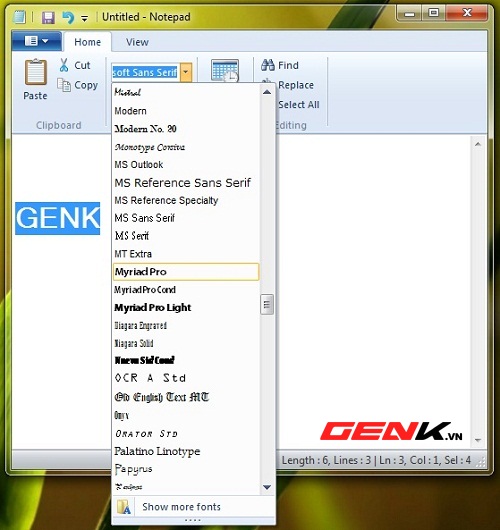This screenshot has width=500, height=530.
Task: Click the Length and Lines status text
Action: pyautogui.click(x=326, y=460)
